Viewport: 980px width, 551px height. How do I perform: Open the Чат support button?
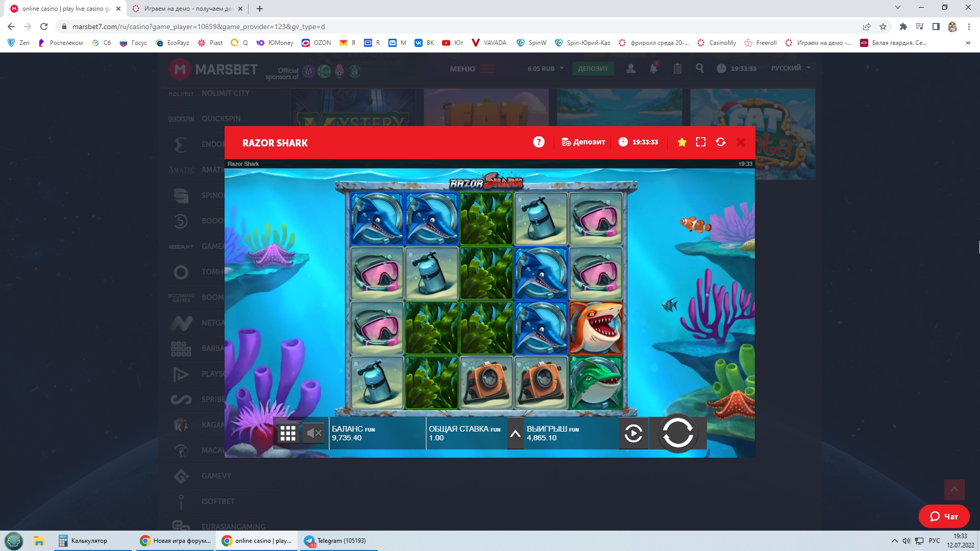(944, 516)
